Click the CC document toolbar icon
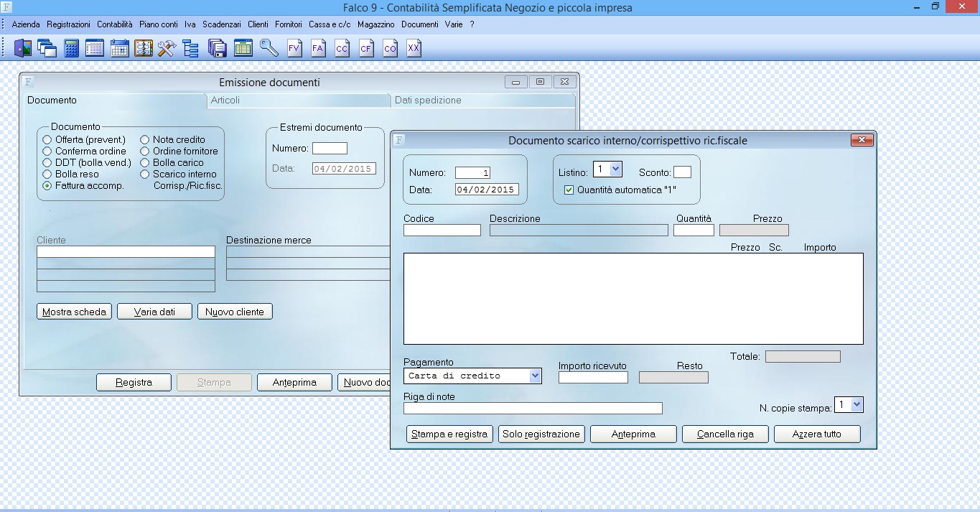980x512 pixels. 342,48
